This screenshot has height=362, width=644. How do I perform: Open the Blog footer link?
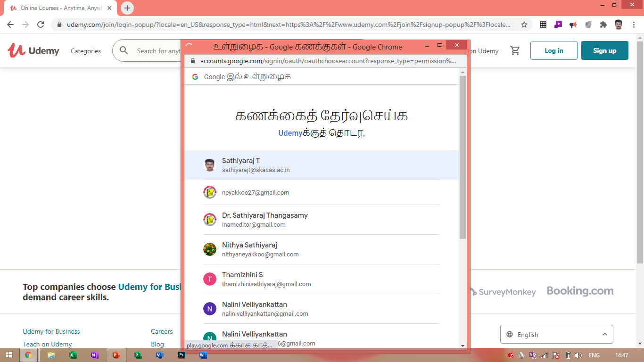[x=157, y=344]
